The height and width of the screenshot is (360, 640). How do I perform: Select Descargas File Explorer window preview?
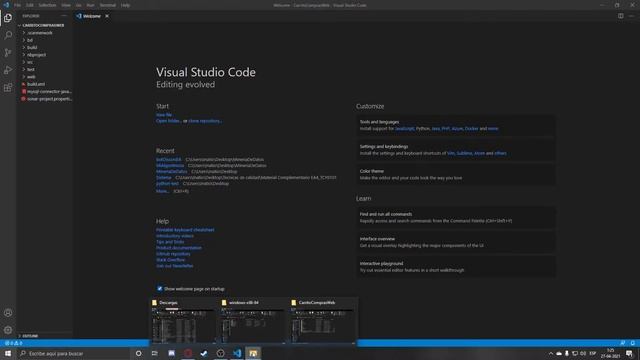(x=184, y=321)
